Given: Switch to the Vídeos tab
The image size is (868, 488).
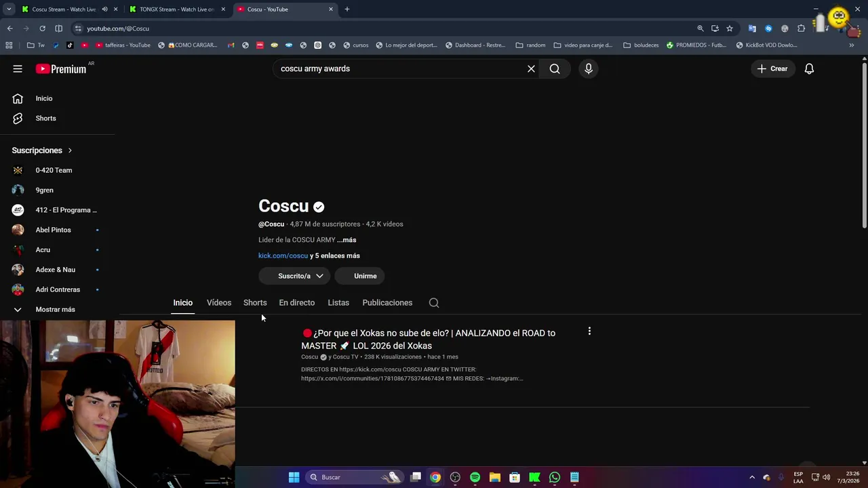Looking at the screenshot, I should (x=219, y=302).
